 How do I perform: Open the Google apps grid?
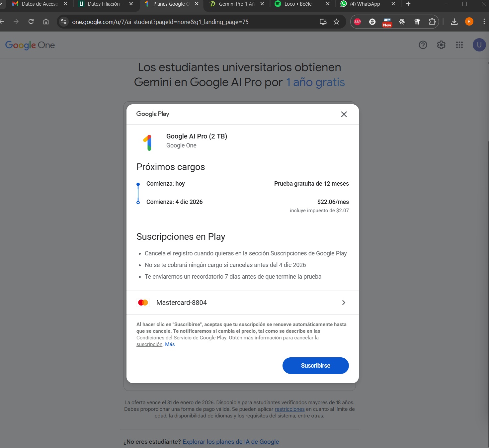coord(459,45)
